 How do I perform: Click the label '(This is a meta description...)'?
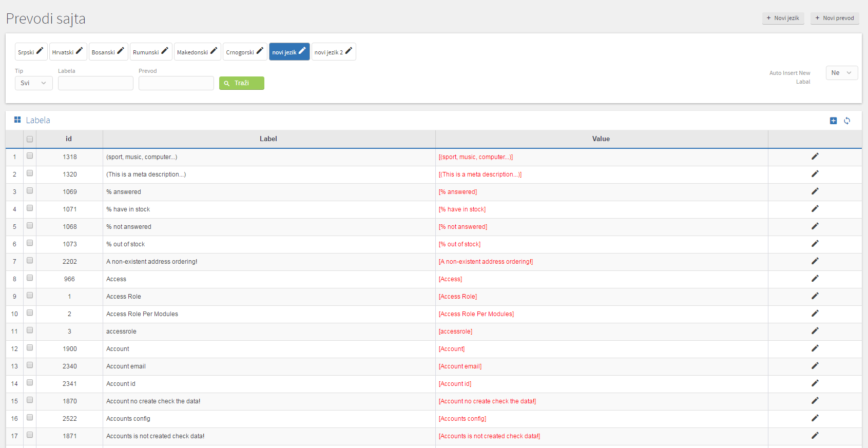146,174
